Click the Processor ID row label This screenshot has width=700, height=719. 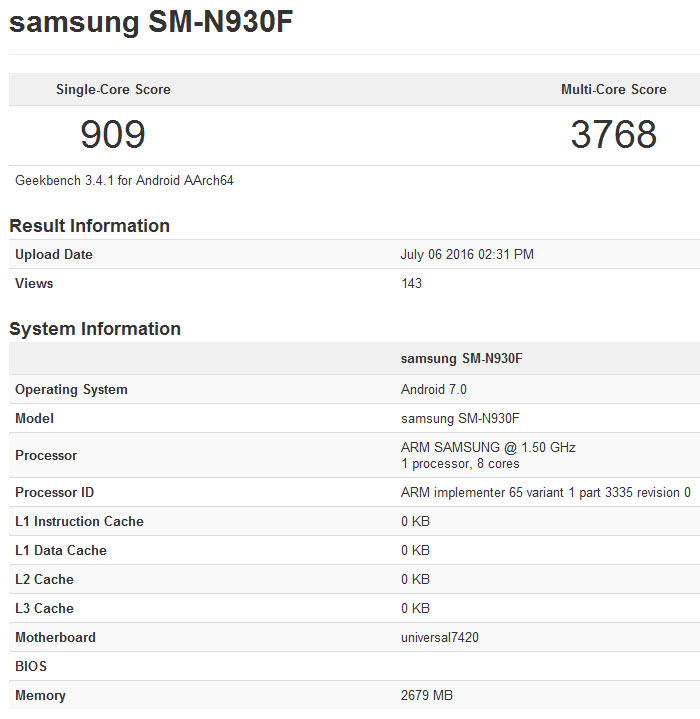(55, 492)
